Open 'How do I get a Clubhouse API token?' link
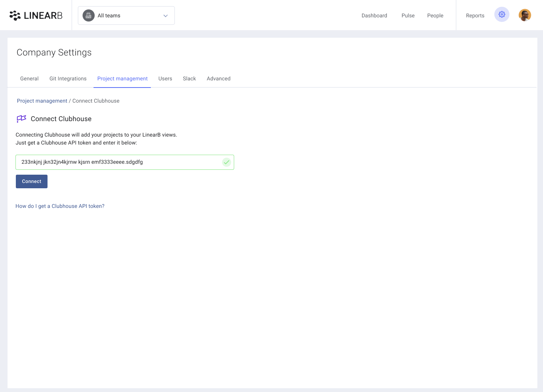This screenshot has height=392, width=543. tap(60, 206)
